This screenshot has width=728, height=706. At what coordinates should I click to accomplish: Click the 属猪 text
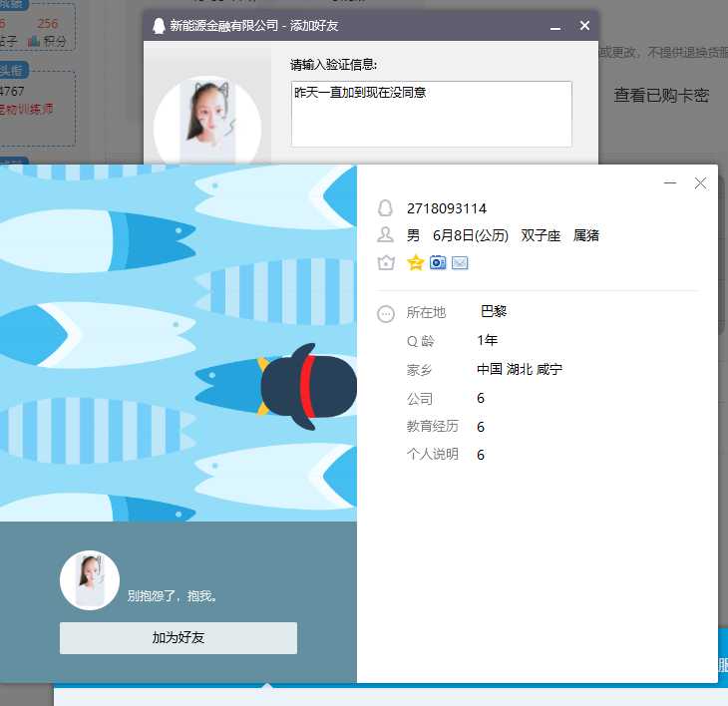pyautogui.click(x=586, y=235)
